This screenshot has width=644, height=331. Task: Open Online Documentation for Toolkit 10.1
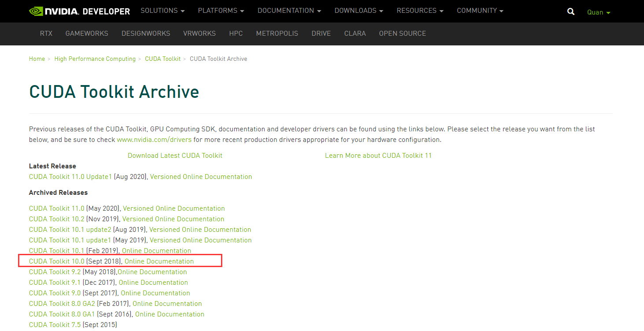coord(156,251)
